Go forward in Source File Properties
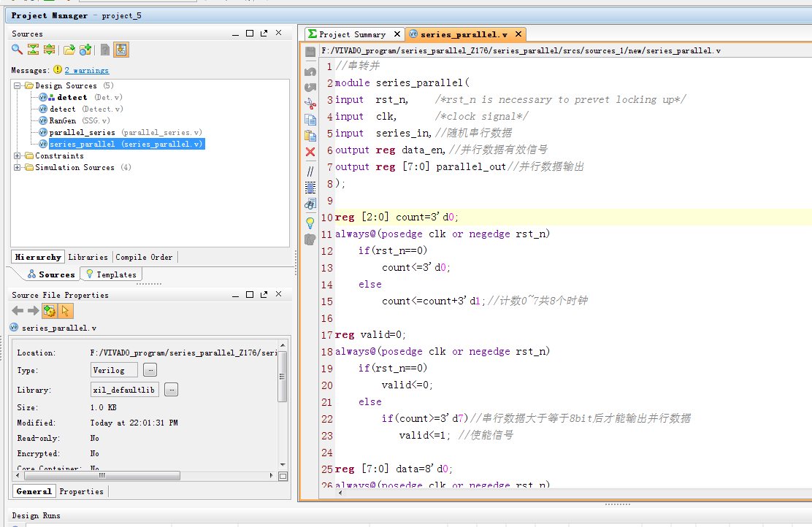 [x=33, y=311]
